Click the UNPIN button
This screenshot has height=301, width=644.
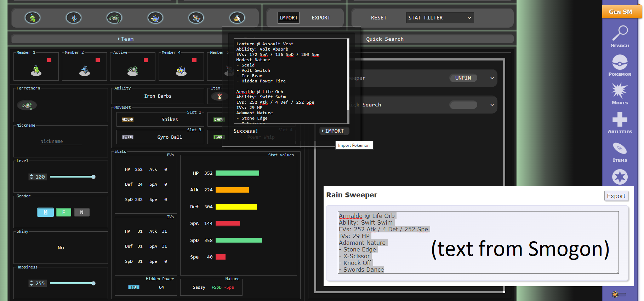[463, 78]
